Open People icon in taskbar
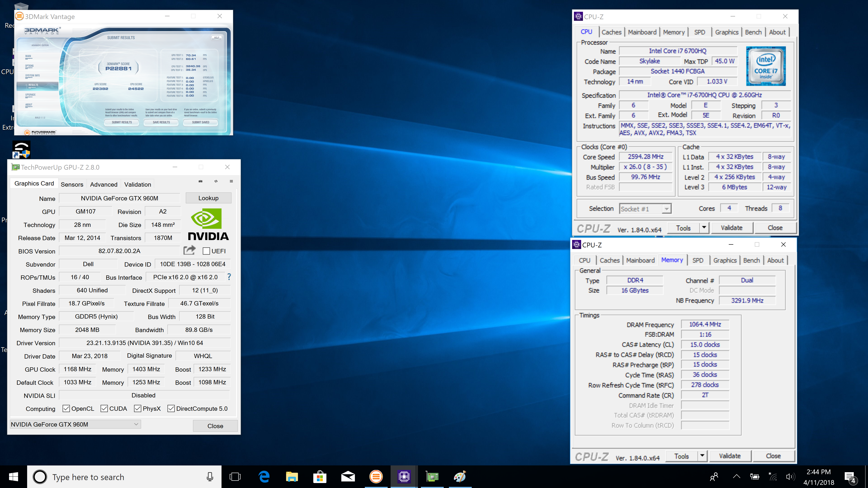868x488 pixels. [x=714, y=477]
